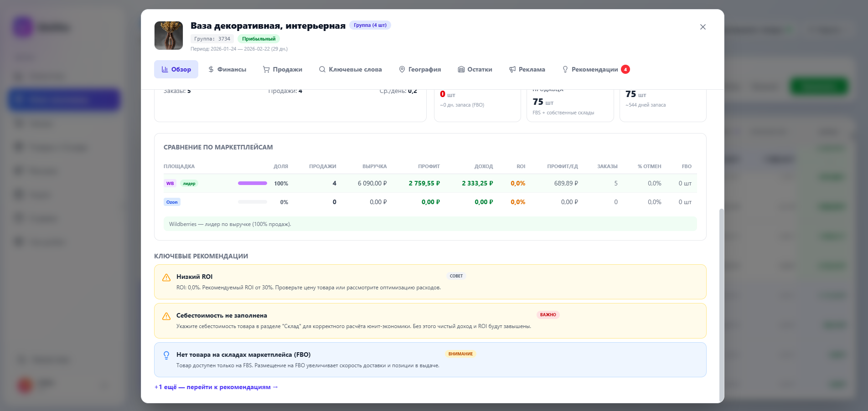Screen dimensions: 868x411
Task: Close the product details dialog
Action: [x=703, y=27]
